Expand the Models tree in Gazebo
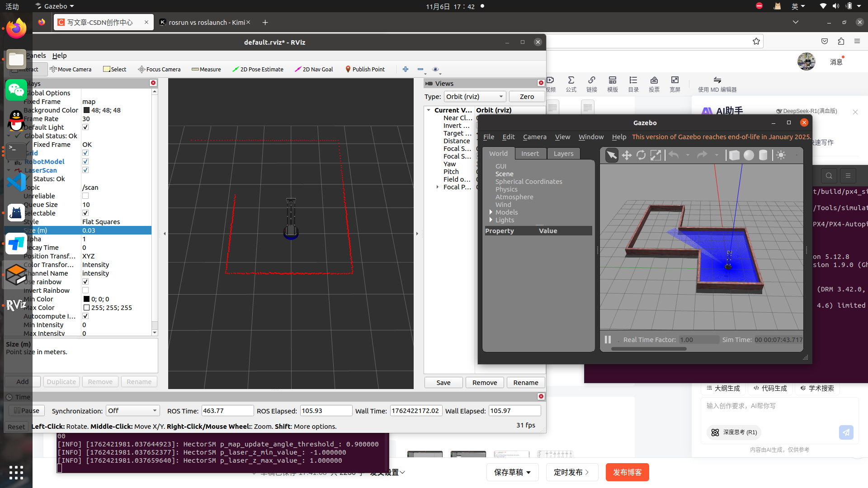The height and width of the screenshot is (488, 868). 491,212
